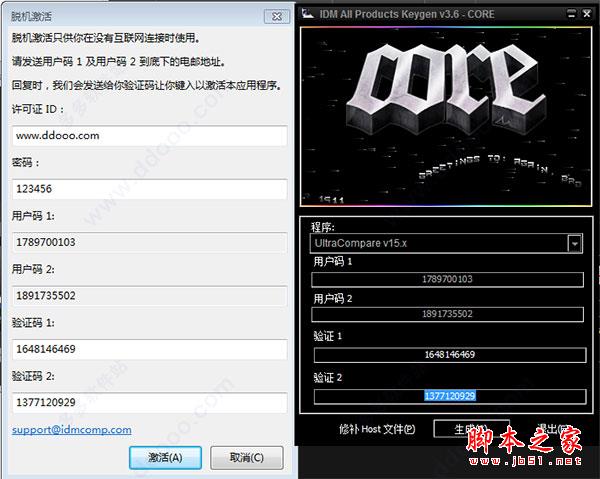Select the 用户码 2 field in activation dialog

[150, 295]
